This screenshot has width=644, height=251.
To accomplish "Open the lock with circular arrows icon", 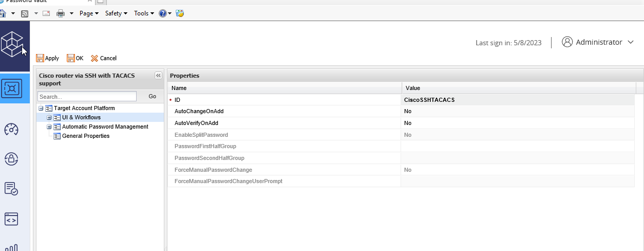I will pyautogui.click(x=11, y=159).
